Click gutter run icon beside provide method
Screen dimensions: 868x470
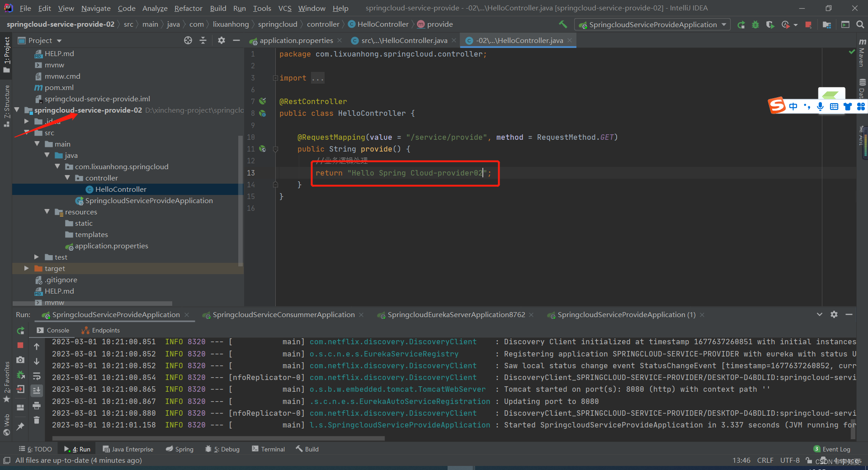tap(262, 148)
